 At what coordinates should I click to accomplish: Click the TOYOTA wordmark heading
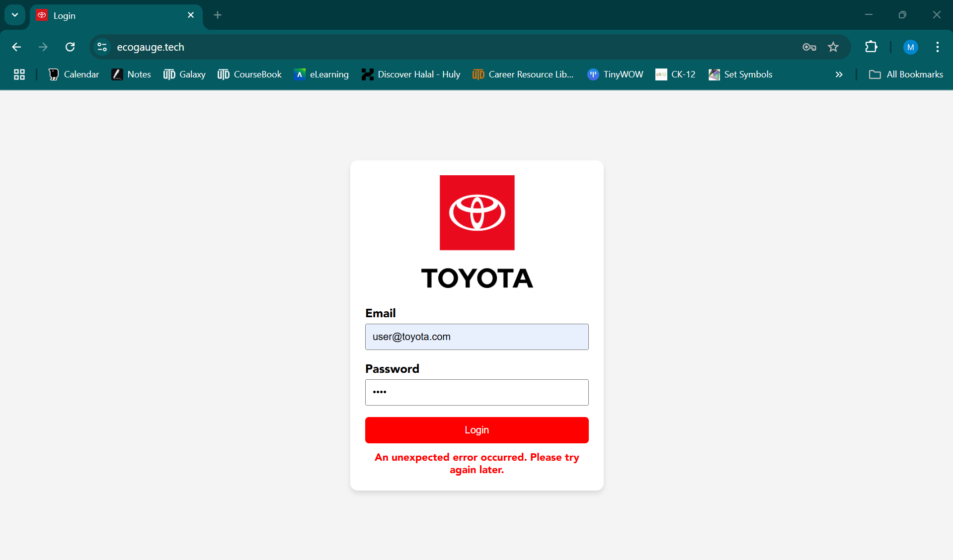coord(477,278)
